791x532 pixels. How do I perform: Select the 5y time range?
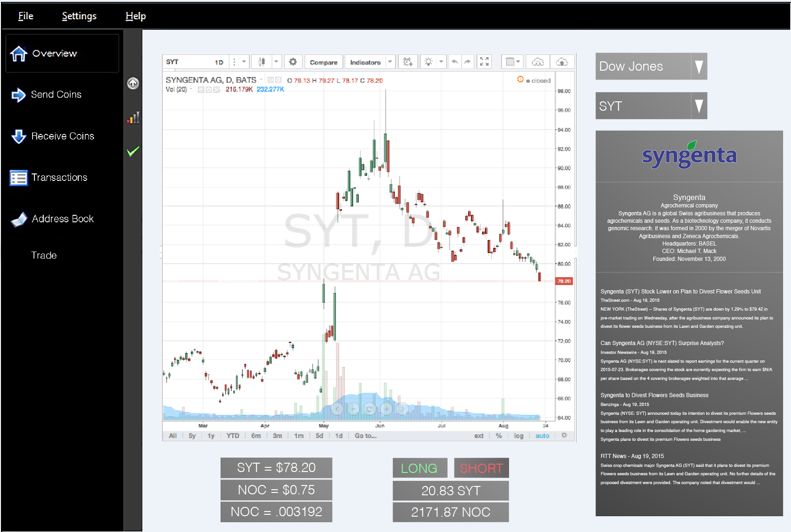pyautogui.click(x=192, y=436)
